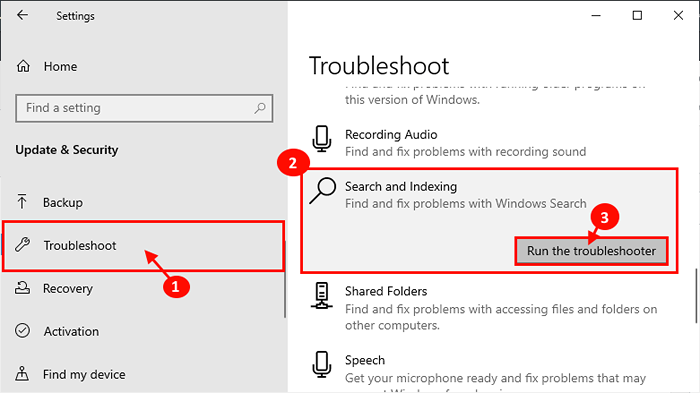Focus the Find a setting field

pos(144,108)
